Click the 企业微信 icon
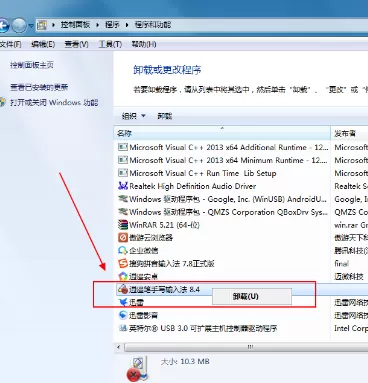This screenshot has width=368, height=383. (x=123, y=250)
